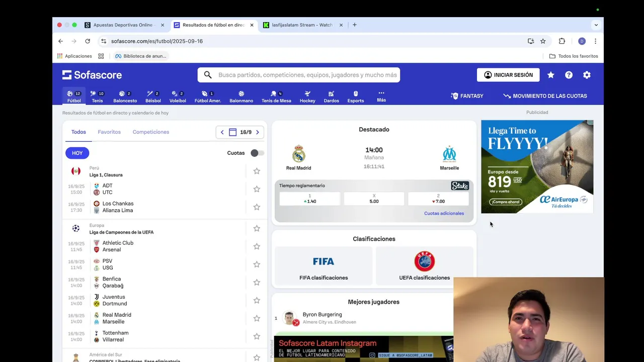Select the Todos tab
The height and width of the screenshot is (362, 644).
pos(78,132)
